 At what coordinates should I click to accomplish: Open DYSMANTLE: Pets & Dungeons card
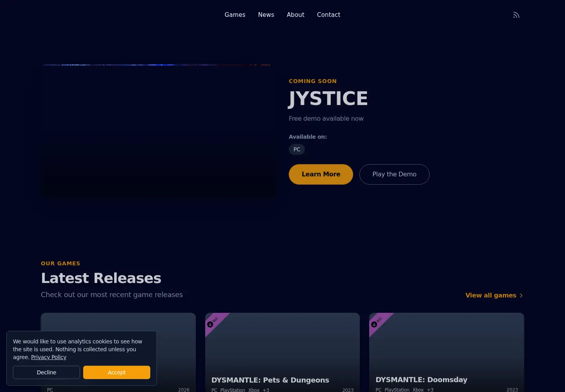click(x=282, y=352)
